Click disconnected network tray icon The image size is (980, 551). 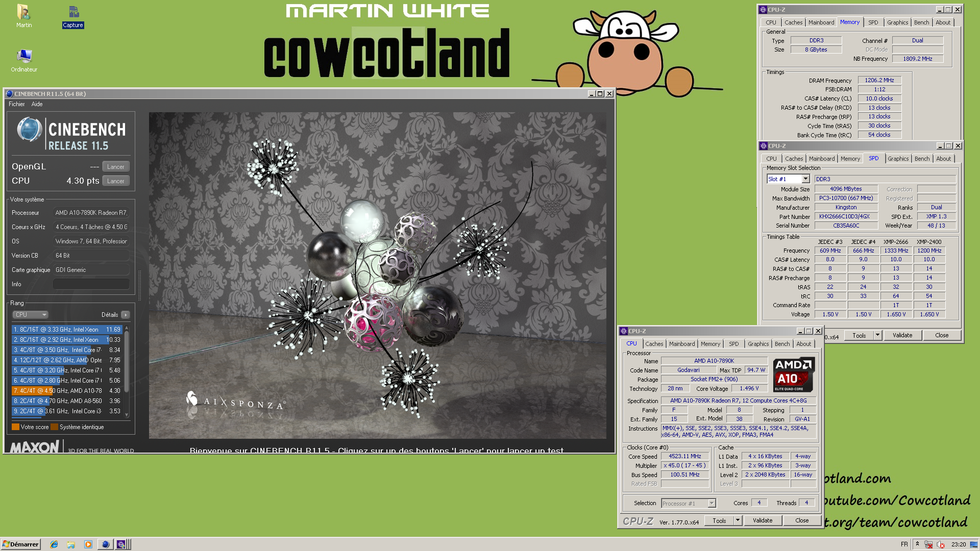click(928, 544)
